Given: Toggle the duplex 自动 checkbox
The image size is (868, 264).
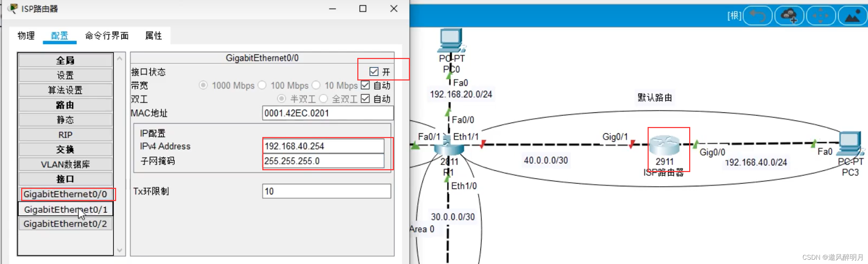Looking at the screenshot, I should tap(365, 98).
